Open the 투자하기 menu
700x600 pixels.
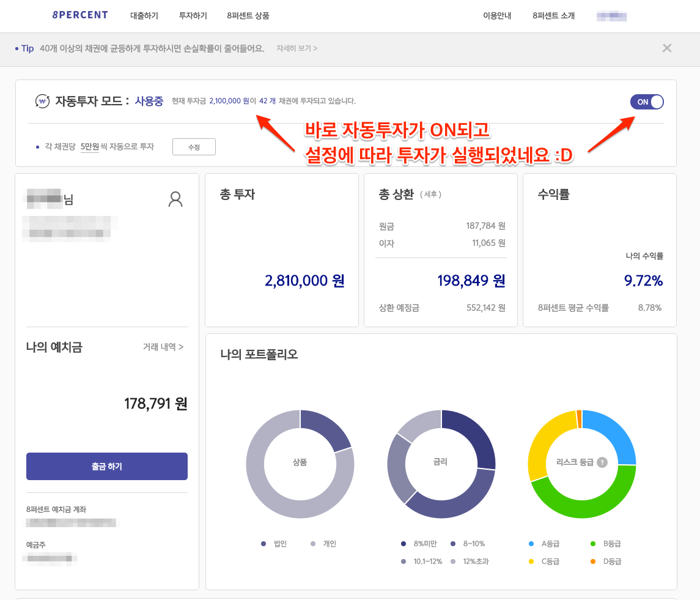(x=192, y=15)
